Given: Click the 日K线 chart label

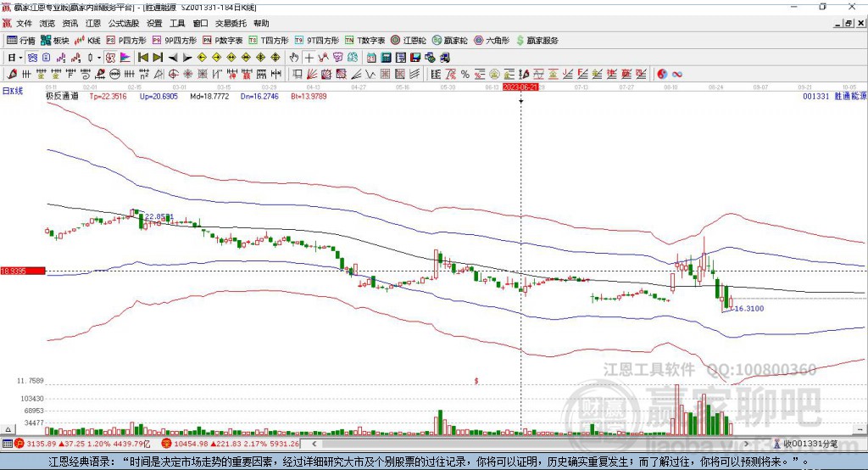Looking at the screenshot, I should click(13, 91).
